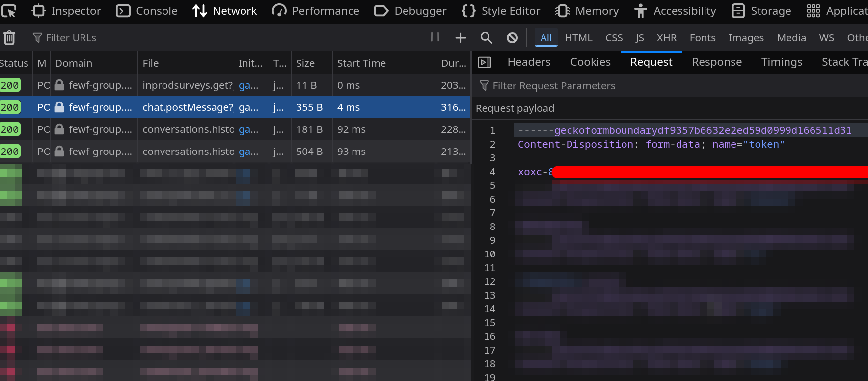This screenshot has height=381, width=868.
Task: Click the geckoformboundary payload line
Action: pyautogui.click(x=685, y=130)
